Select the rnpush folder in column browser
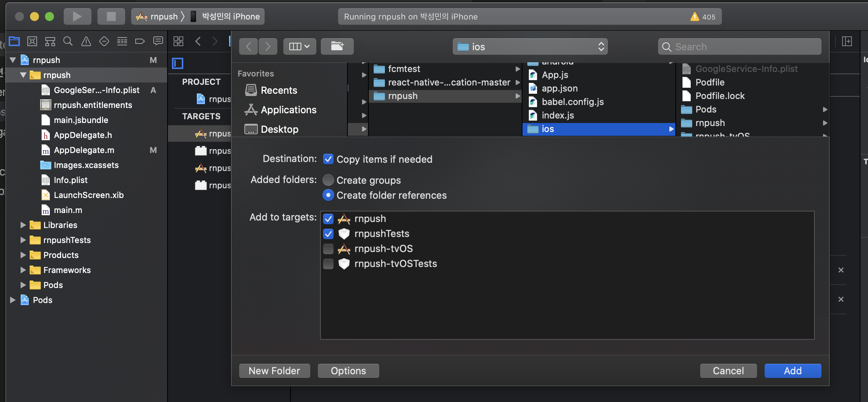 pos(446,96)
